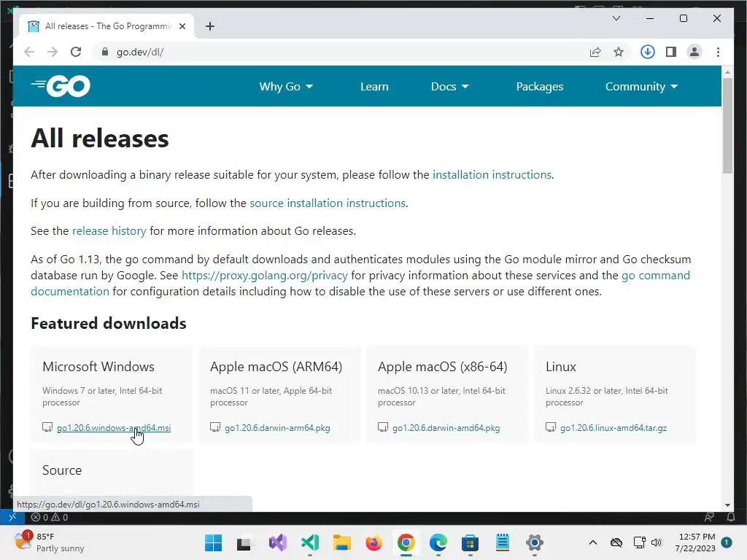
Task: Click VS Code errors and warnings status
Action: tap(50, 517)
